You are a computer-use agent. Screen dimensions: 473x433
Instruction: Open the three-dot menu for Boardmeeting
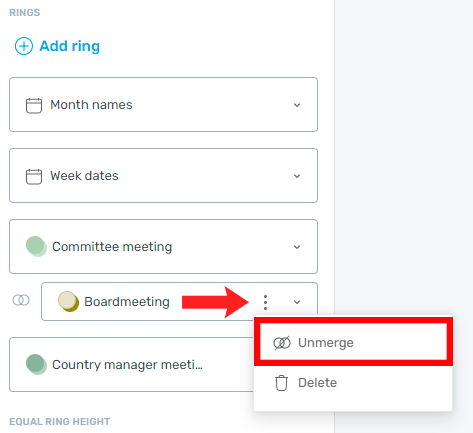tap(265, 302)
